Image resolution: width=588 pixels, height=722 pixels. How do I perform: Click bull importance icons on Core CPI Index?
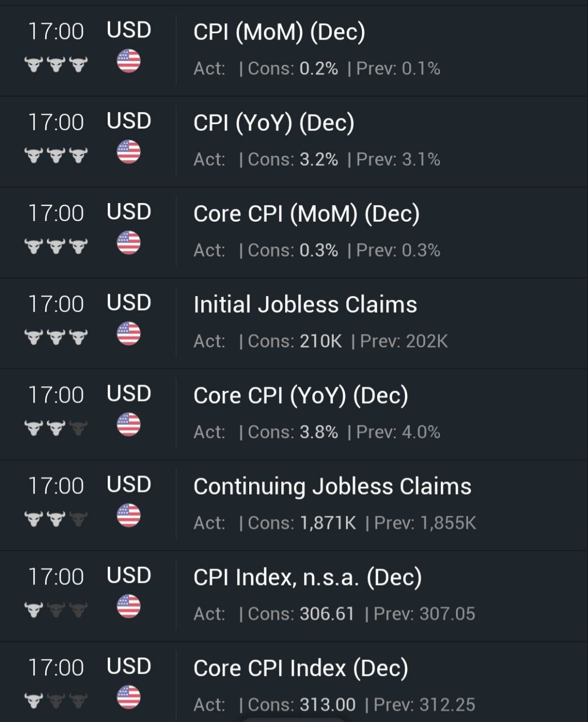pyautogui.click(x=56, y=700)
